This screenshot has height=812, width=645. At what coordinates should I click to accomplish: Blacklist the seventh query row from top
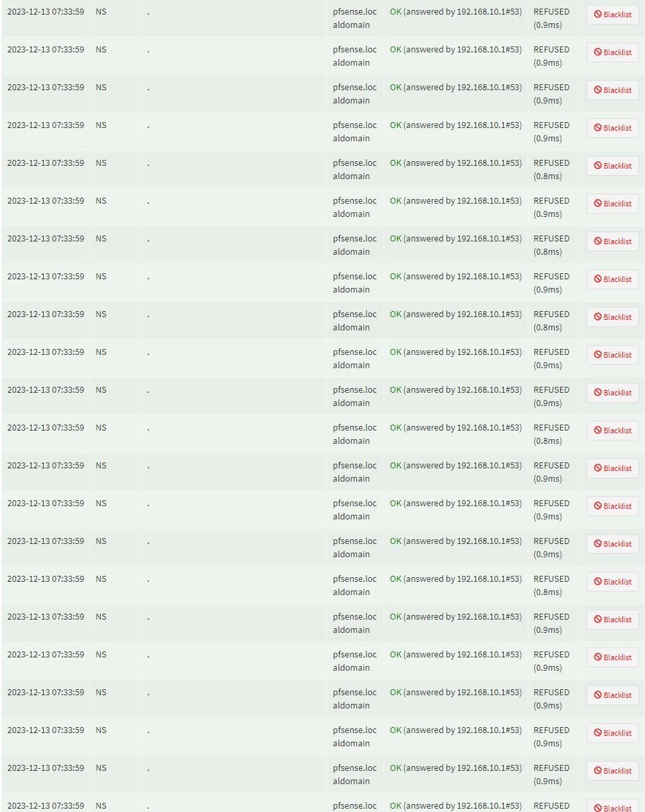612,241
